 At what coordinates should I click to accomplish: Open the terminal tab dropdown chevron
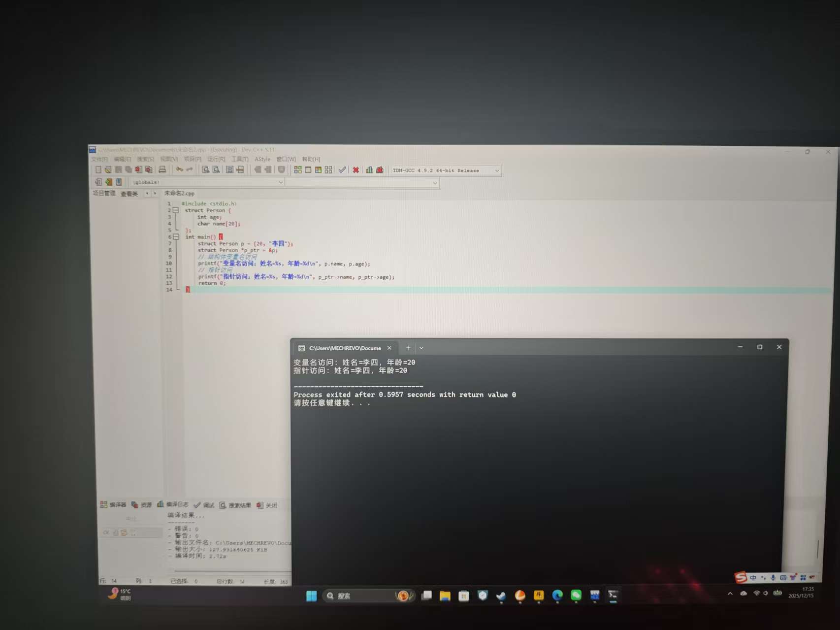[421, 348]
